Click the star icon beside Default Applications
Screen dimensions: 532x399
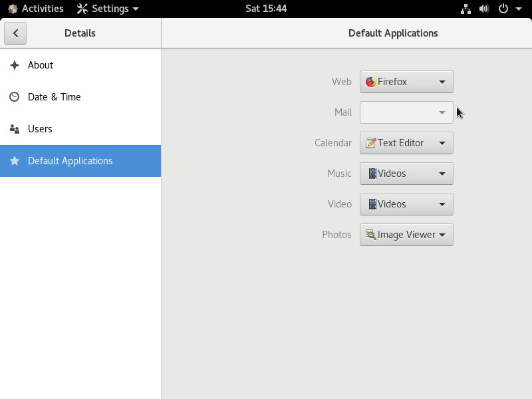click(x=15, y=160)
